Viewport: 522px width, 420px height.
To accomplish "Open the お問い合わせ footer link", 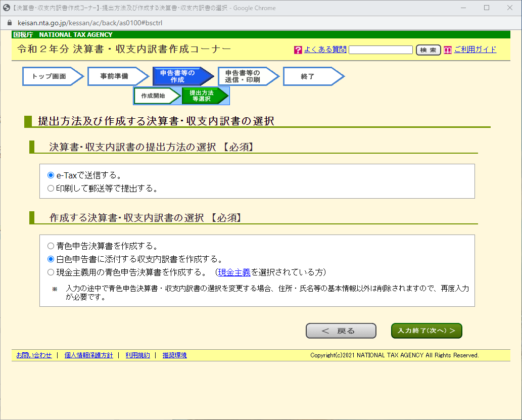I will coord(34,355).
